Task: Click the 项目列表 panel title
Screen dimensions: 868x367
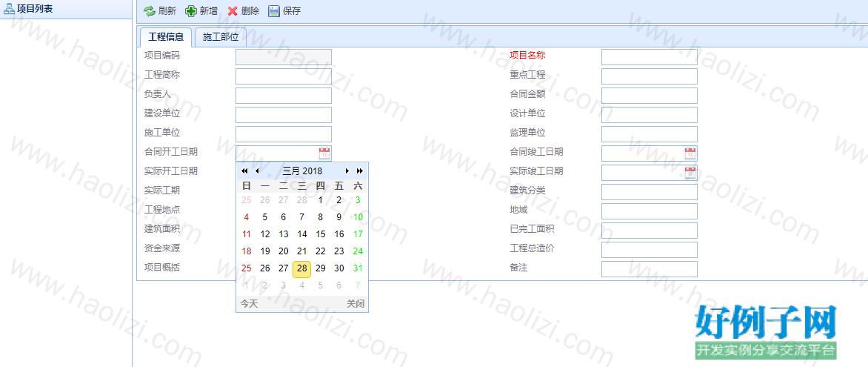Action: click(x=35, y=9)
